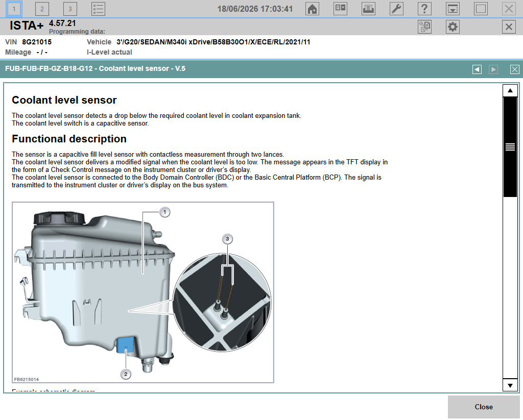Click the ISTA+ version 4.57.21 text
The width and height of the screenshot is (523, 420).
62,23
